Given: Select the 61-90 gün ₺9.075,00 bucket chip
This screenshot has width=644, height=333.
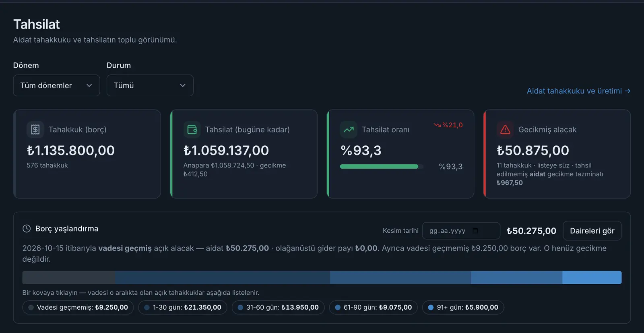Looking at the screenshot, I should (374, 307).
